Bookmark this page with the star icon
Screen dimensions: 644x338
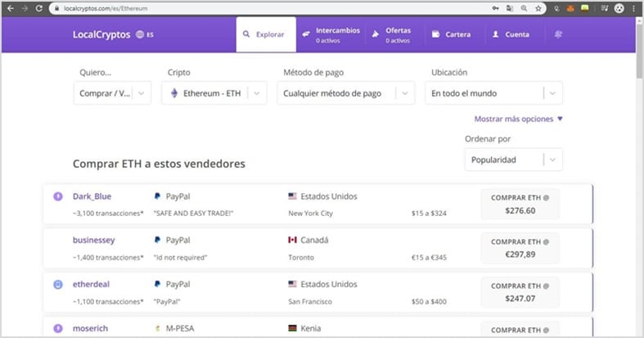538,8
